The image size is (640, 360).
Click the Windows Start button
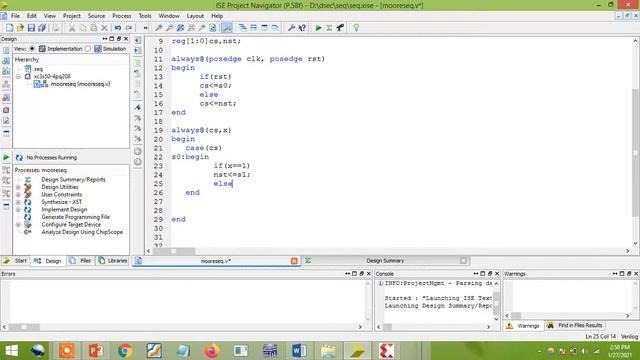pos(11,351)
